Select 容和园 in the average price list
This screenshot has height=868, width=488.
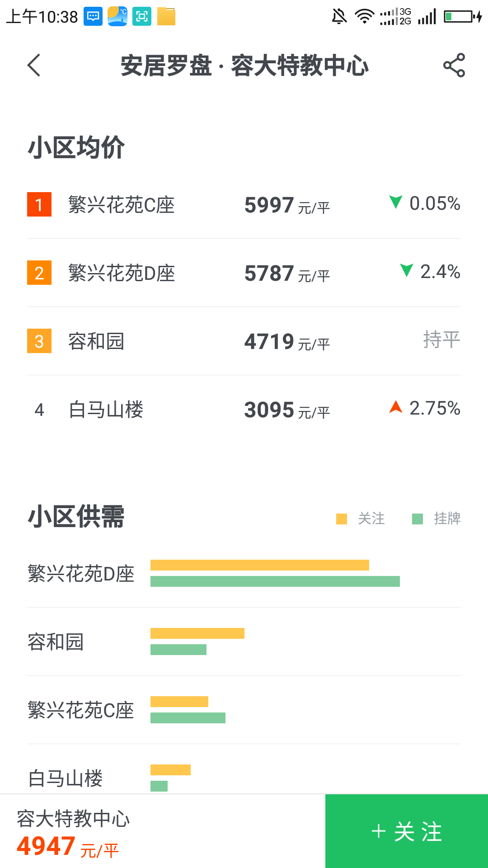click(x=96, y=341)
